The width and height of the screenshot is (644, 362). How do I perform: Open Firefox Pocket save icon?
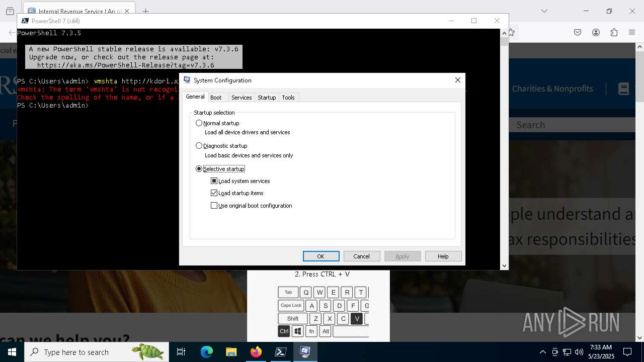[578, 32]
